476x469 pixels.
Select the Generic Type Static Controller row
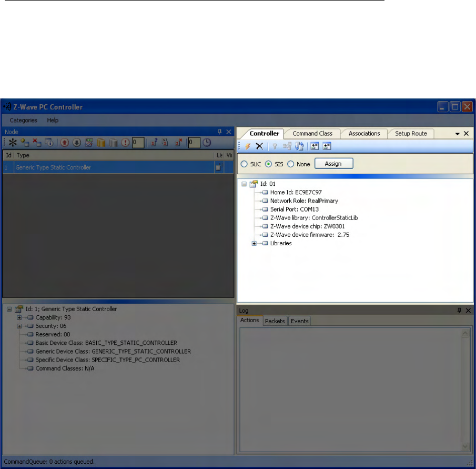pyautogui.click(x=118, y=167)
